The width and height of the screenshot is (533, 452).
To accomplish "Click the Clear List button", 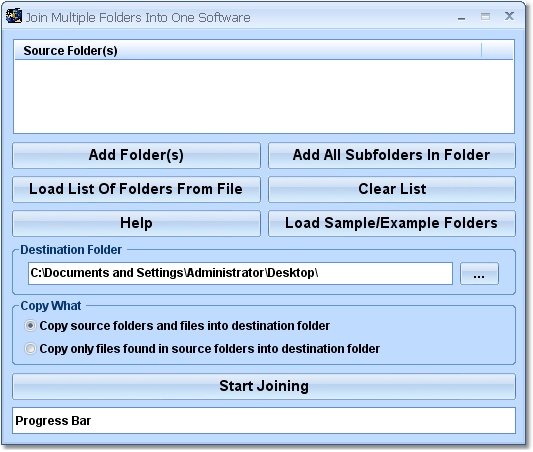I will pos(392,189).
